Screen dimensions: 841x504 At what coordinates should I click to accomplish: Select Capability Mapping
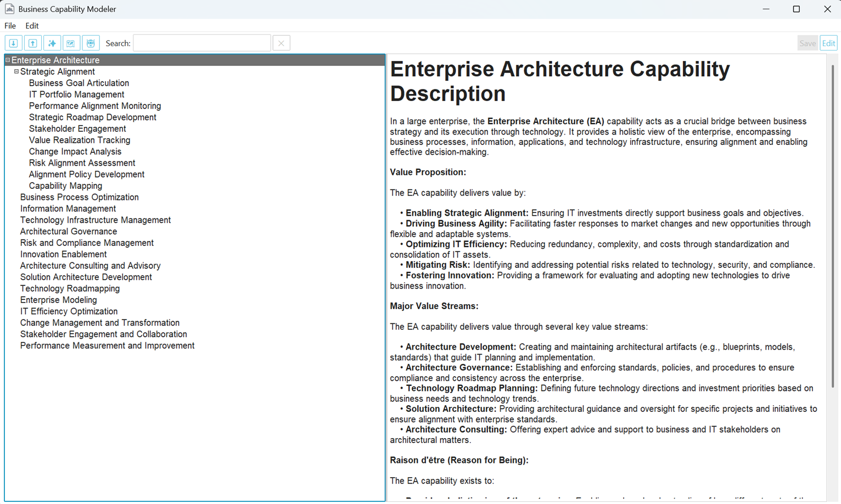pos(65,186)
